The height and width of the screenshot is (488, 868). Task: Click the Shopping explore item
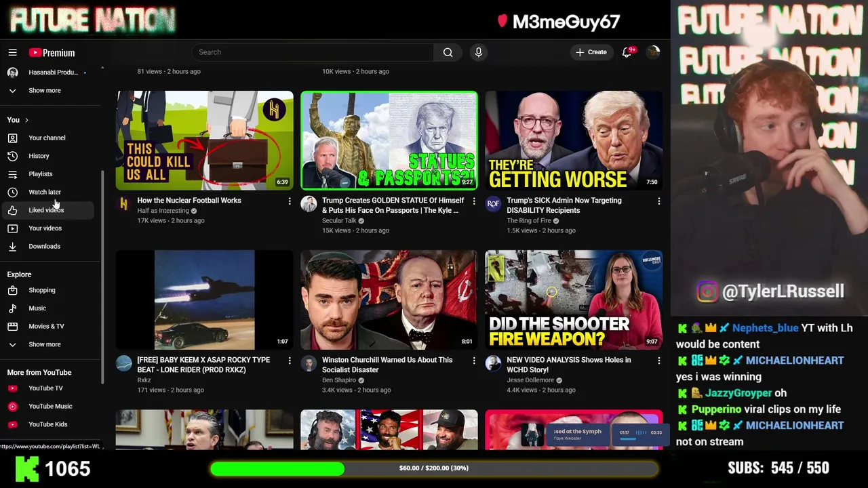pyautogui.click(x=51, y=290)
